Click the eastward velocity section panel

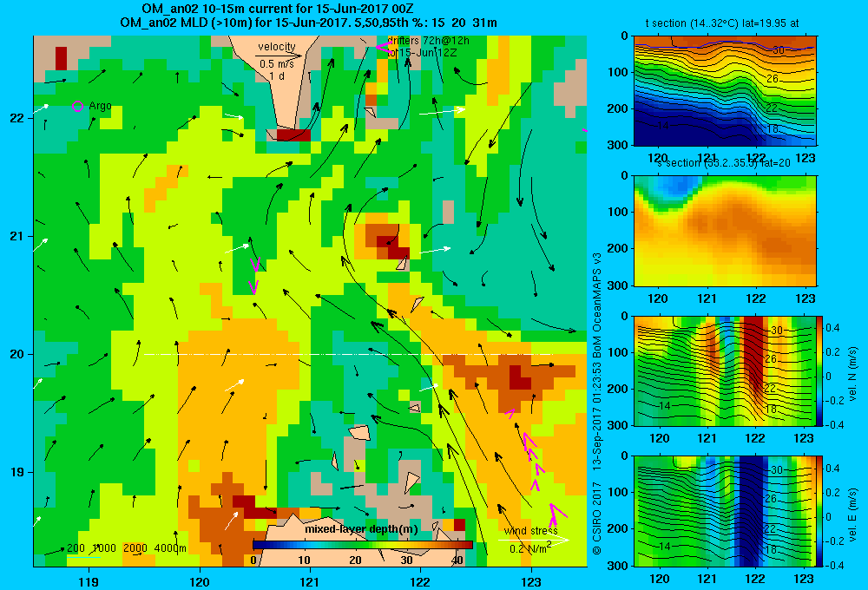[x=725, y=511]
